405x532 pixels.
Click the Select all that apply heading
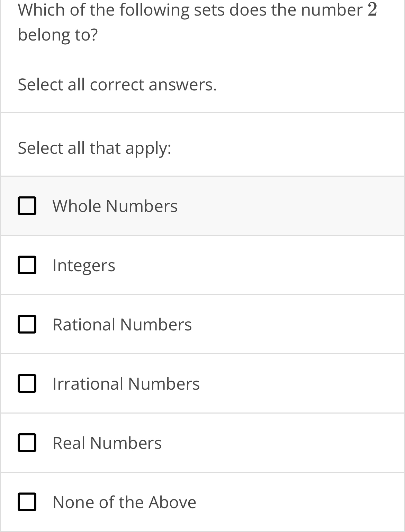(94, 148)
